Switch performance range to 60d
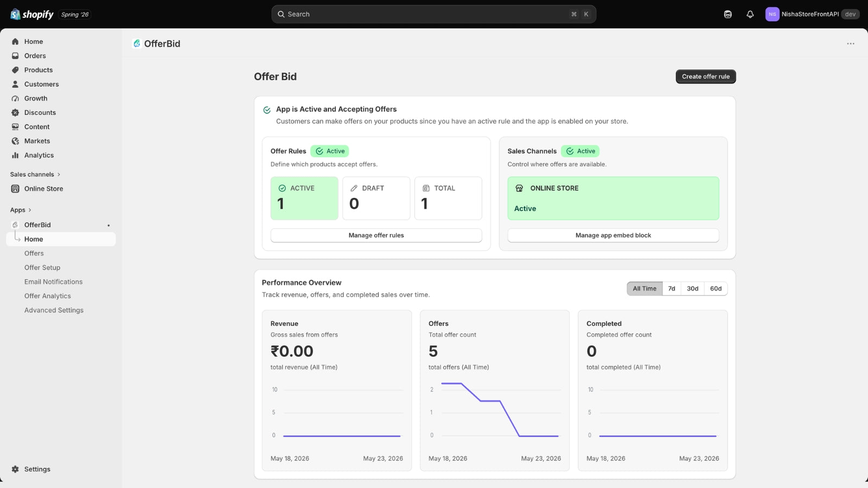This screenshot has width=868, height=488. click(716, 288)
